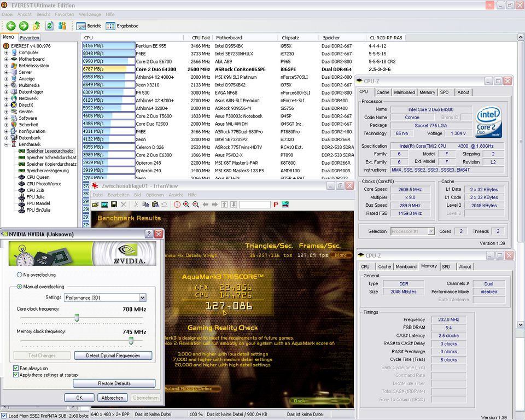Image resolution: width=525 pixels, height=420 pixels.
Task: Click the Up level arrow icon in EVEREST
Action: click(x=37, y=26)
